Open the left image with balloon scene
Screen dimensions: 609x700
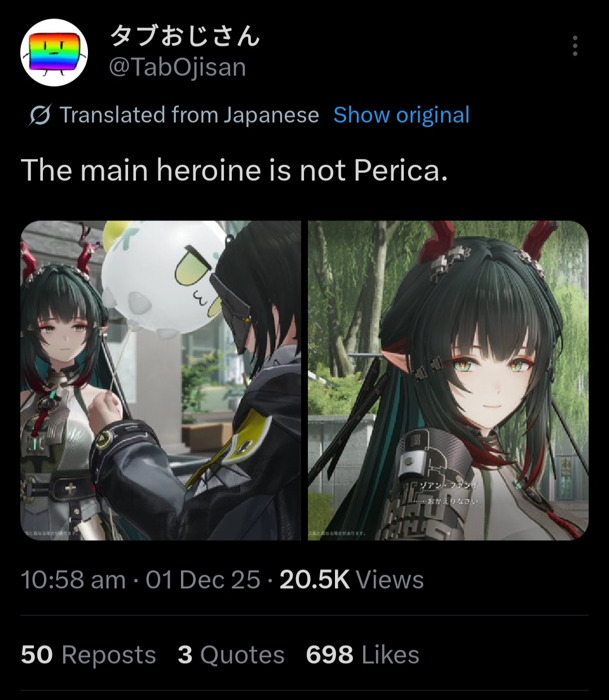click(161, 380)
